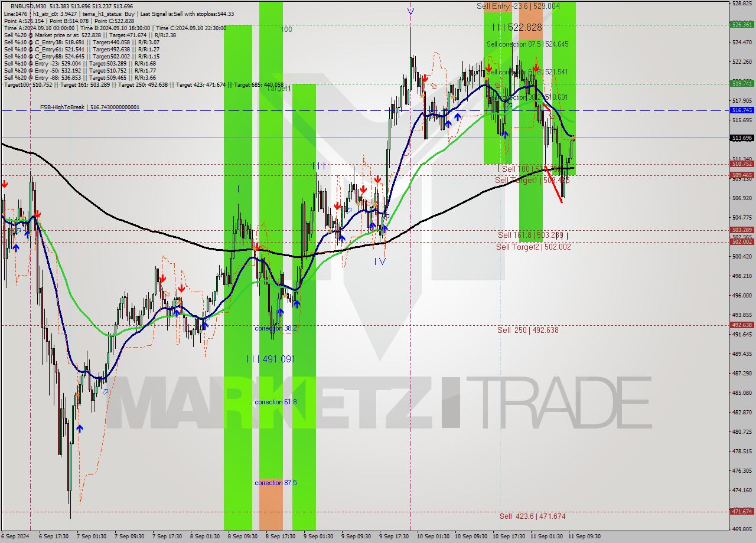This screenshot has width=756, height=543.
Task: Select the blue correction 87.5 label
Action: pos(276,483)
